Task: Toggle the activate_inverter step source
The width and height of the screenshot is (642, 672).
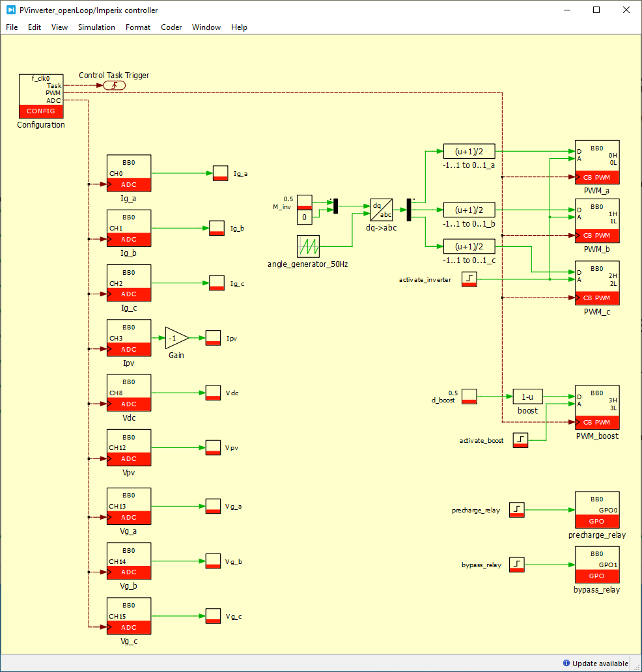Action: (469, 279)
